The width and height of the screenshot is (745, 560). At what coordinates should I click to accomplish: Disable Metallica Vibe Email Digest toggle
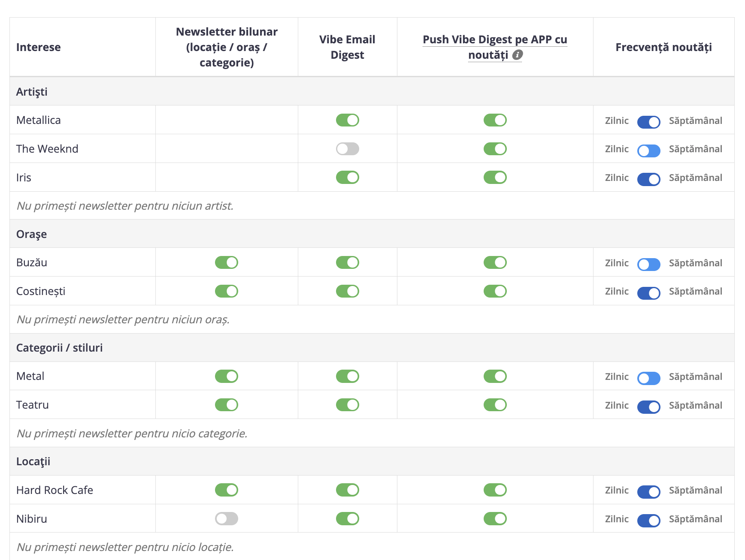point(347,120)
